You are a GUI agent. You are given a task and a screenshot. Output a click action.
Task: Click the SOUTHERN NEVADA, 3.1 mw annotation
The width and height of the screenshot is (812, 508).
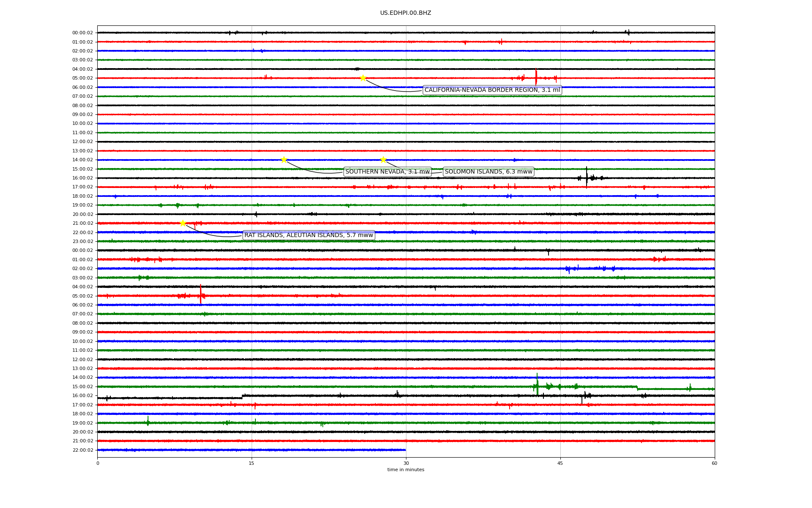(387, 171)
